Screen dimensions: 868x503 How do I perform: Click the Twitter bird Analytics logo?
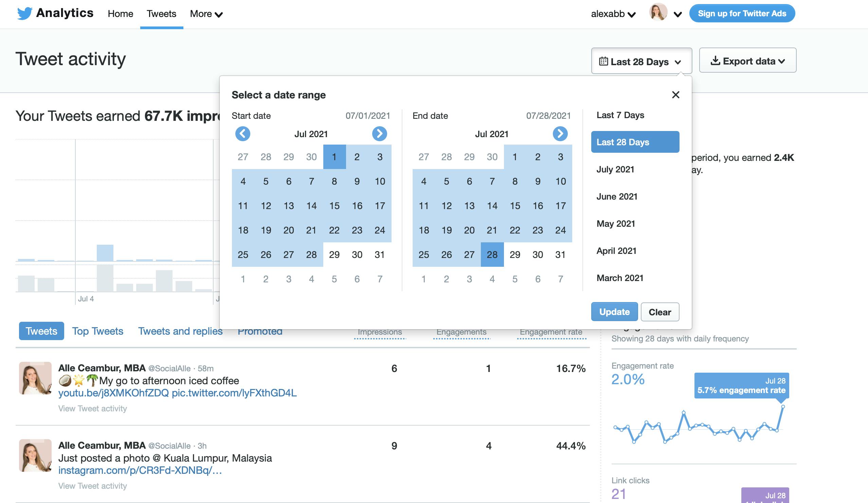(x=24, y=13)
